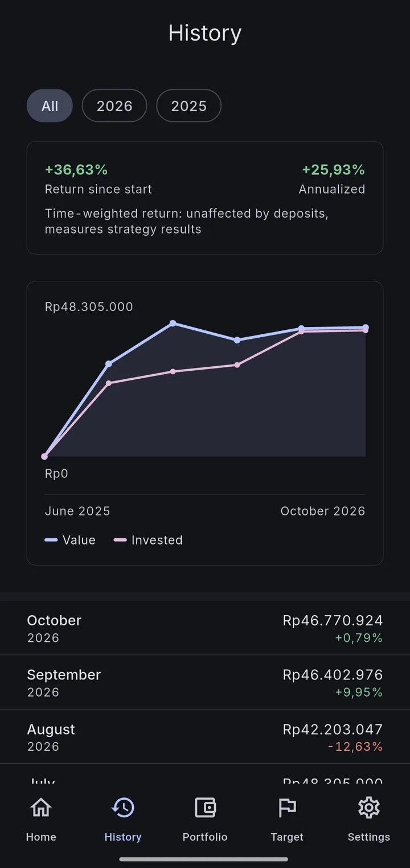Open the September 2026 history row
Image resolution: width=410 pixels, height=868 pixels.
click(205, 682)
